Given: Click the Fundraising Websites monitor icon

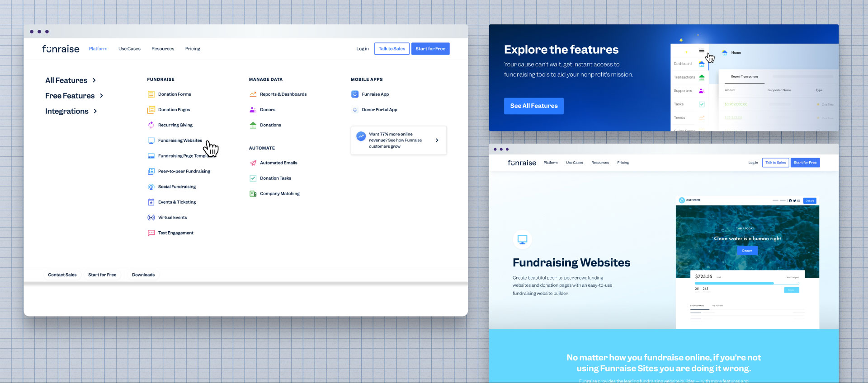Looking at the screenshot, I should (151, 140).
